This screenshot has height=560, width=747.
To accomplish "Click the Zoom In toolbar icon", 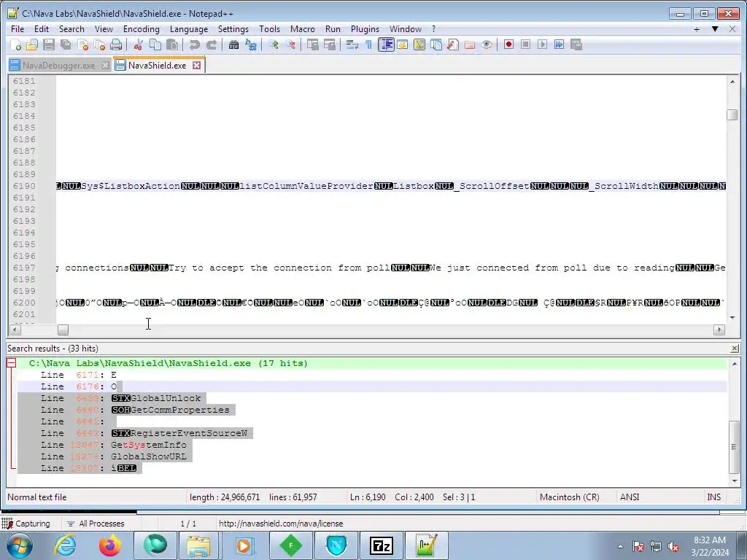I will tap(273, 44).
